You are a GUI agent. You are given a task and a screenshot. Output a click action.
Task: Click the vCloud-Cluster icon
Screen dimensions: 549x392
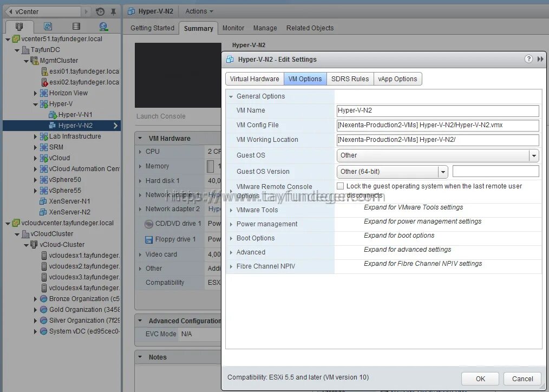tap(34, 244)
